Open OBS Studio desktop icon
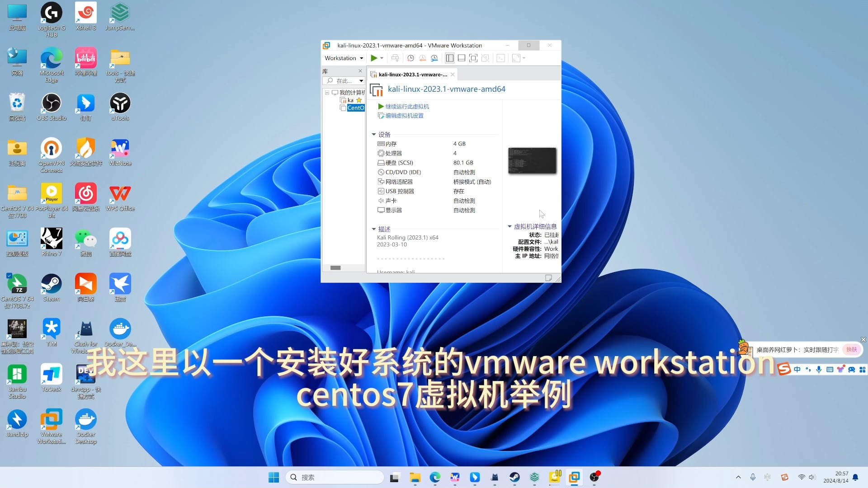Screen dimensions: 868x488 point(52,107)
